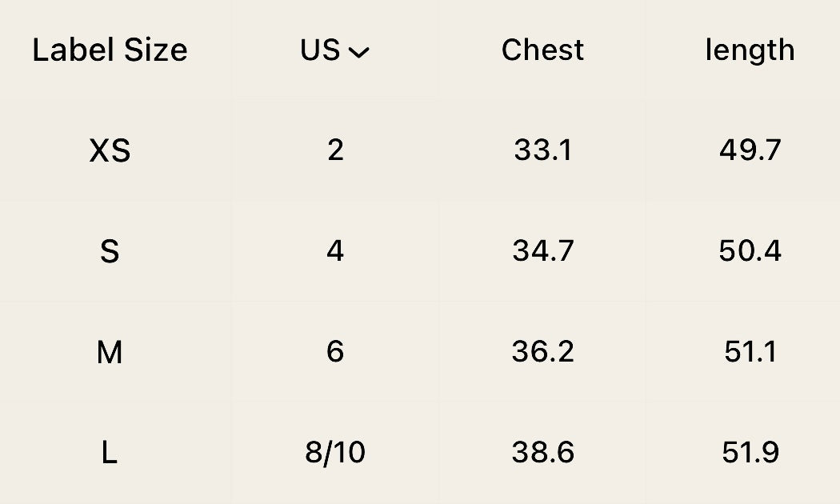The image size is (840, 504).
Task: Click the length column header
Action: click(x=750, y=50)
